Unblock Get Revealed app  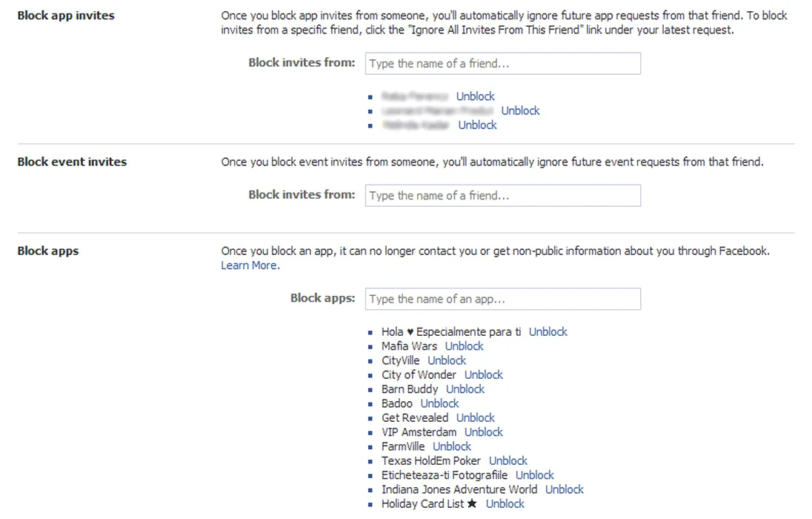pyautogui.click(x=475, y=418)
